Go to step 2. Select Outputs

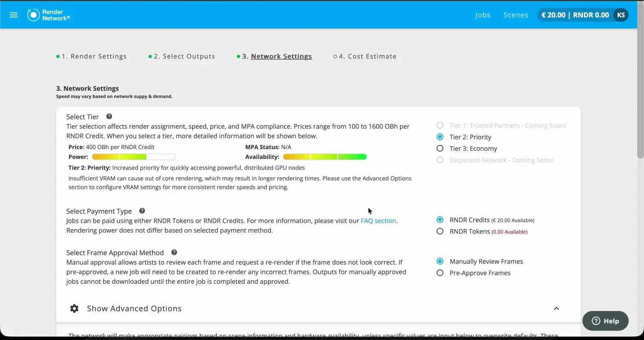pos(184,56)
